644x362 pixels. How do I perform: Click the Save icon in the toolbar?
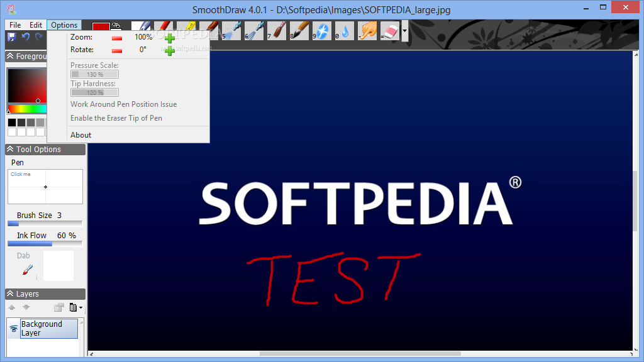[11, 37]
